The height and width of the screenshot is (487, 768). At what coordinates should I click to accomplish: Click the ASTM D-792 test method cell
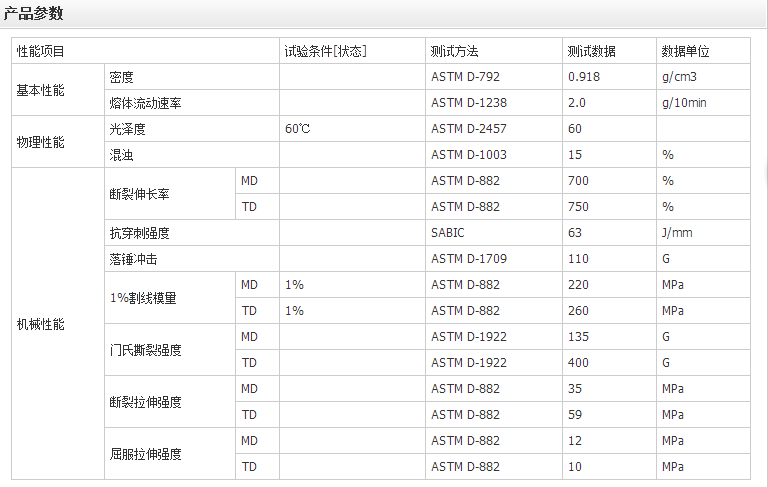pyautogui.click(x=464, y=77)
